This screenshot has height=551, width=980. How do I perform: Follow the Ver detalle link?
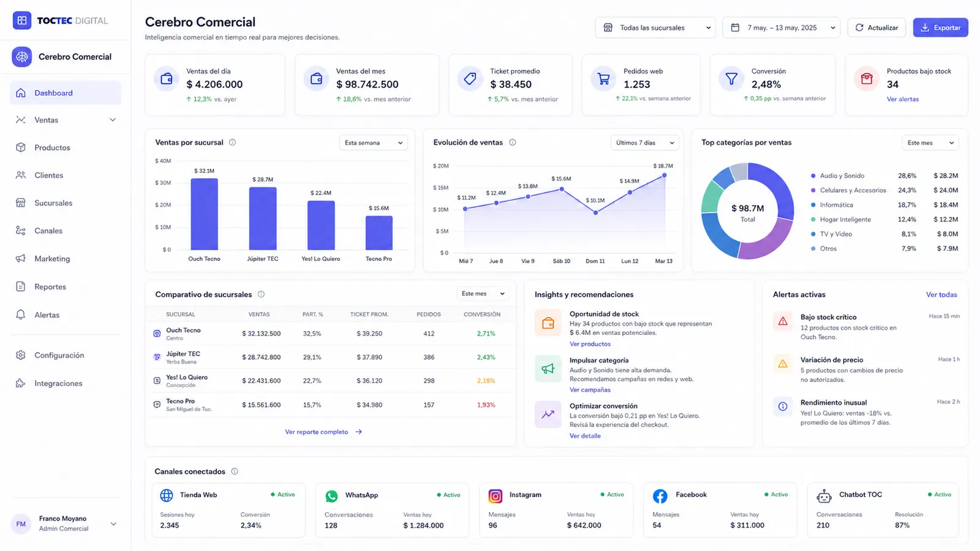(x=585, y=436)
